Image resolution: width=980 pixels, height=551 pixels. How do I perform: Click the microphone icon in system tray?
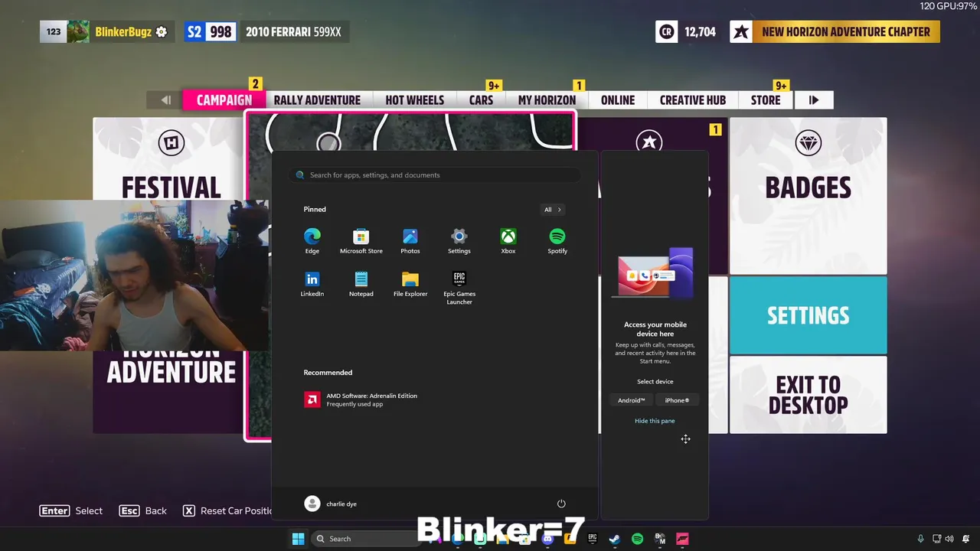[x=920, y=539]
